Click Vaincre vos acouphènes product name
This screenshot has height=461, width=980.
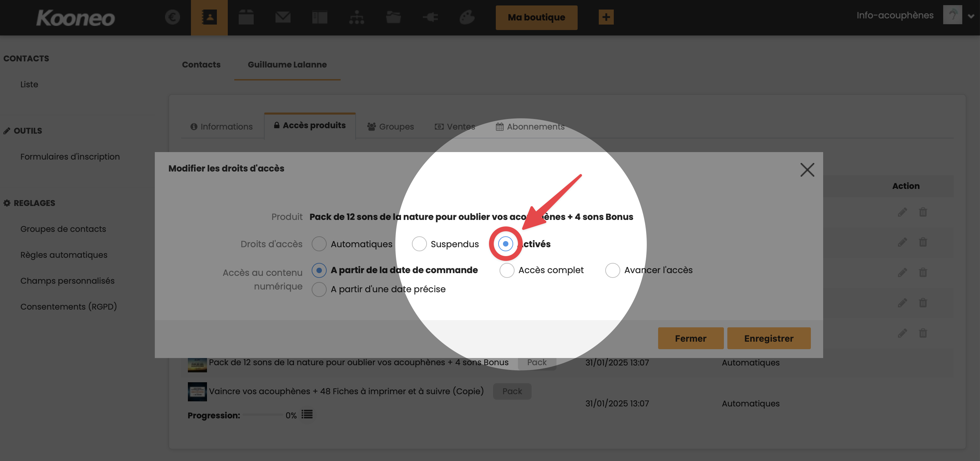coord(346,391)
